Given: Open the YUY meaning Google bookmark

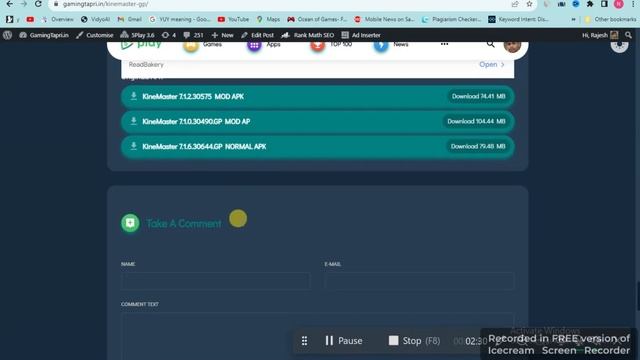Looking at the screenshot, I should tap(180, 19).
